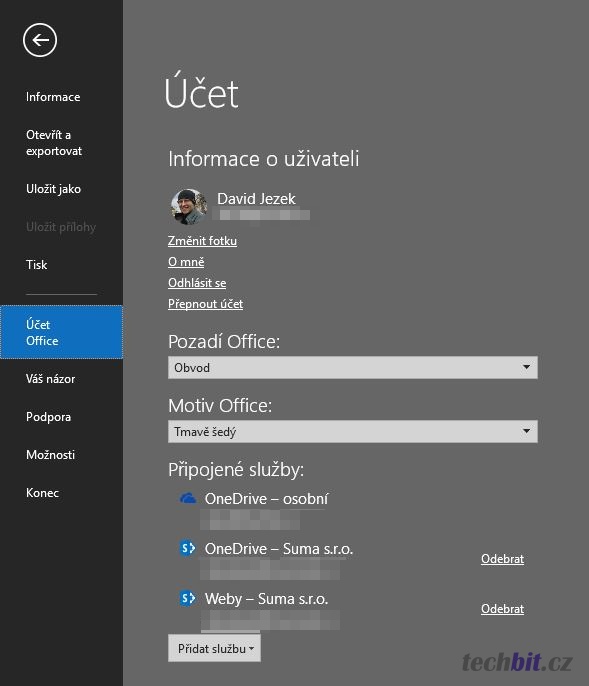Click the OneDrive – osobní service name

(266, 499)
